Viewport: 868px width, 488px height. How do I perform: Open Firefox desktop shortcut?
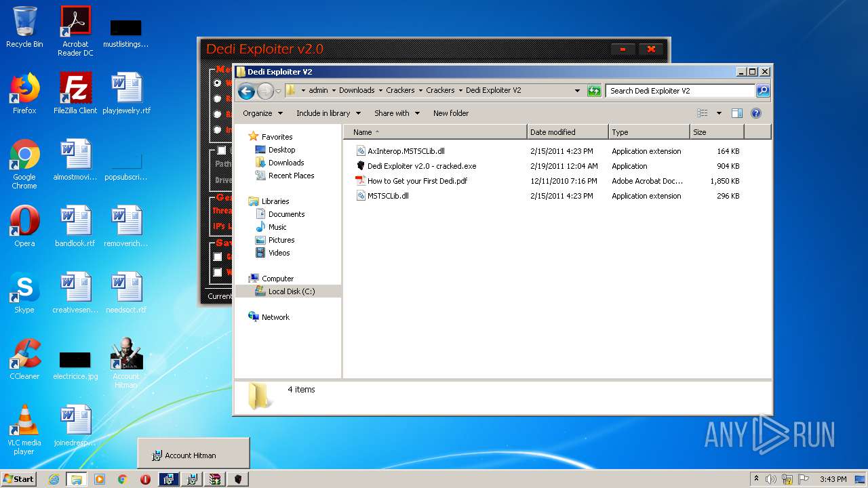tap(24, 94)
